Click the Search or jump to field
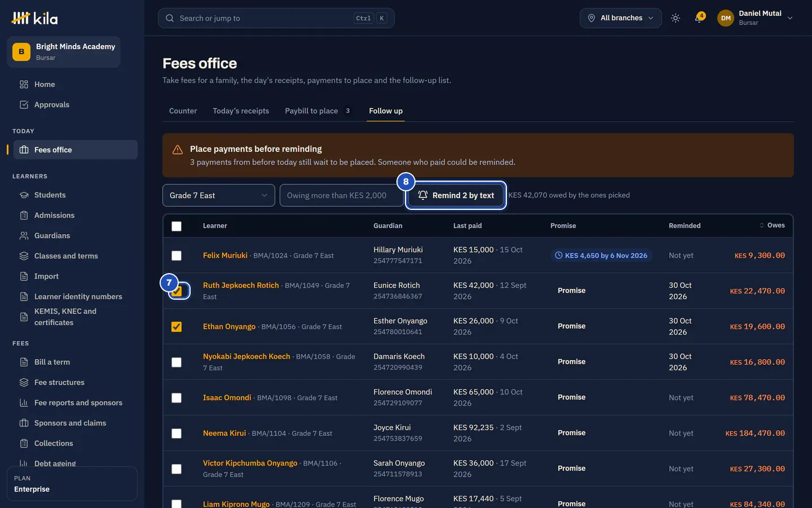The width and height of the screenshot is (812, 508). pyautogui.click(x=276, y=18)
